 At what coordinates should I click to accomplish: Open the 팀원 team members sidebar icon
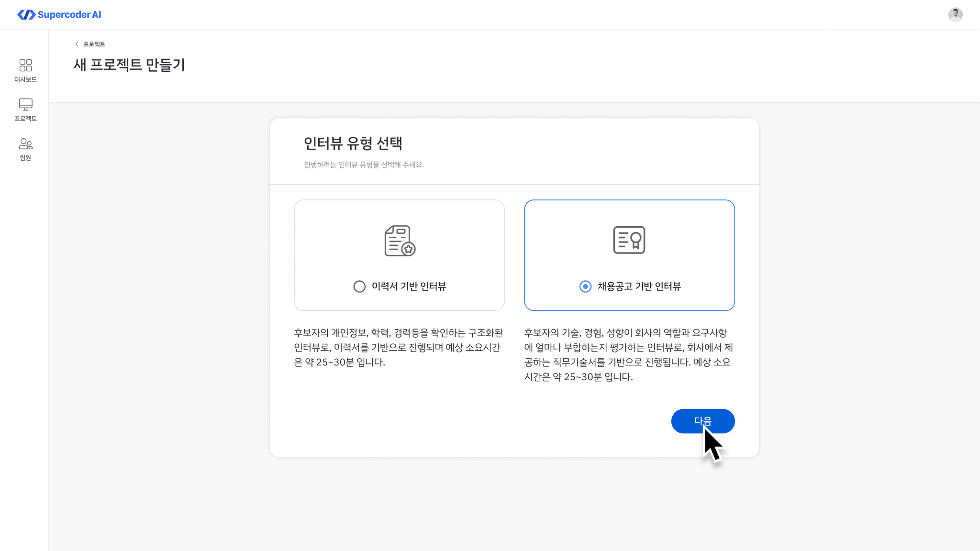[x=25, y=143]
